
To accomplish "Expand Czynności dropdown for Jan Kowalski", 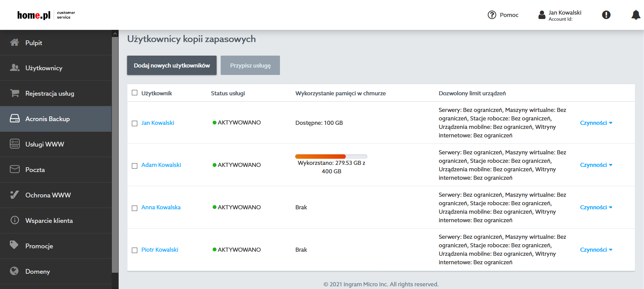I will pyautogui.click(x=596, y=123).
